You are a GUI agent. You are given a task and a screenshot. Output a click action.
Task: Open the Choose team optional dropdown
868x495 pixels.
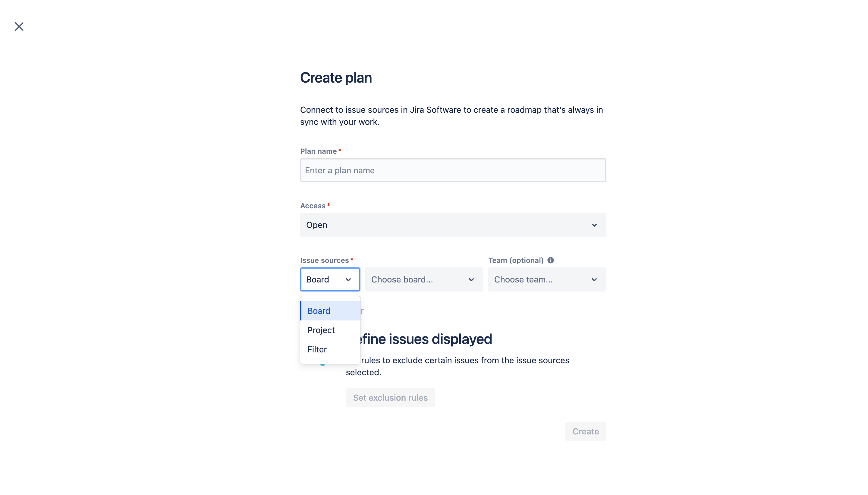(x=547, y=279)
